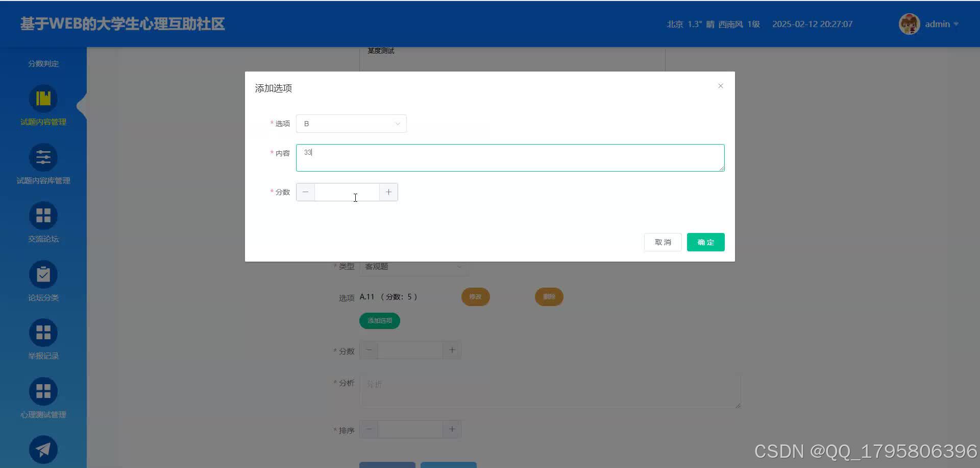Click inside the 内容 text field
Image resolution: width=980 pixels, height=468 pixels.
click(x=510, y=157)
